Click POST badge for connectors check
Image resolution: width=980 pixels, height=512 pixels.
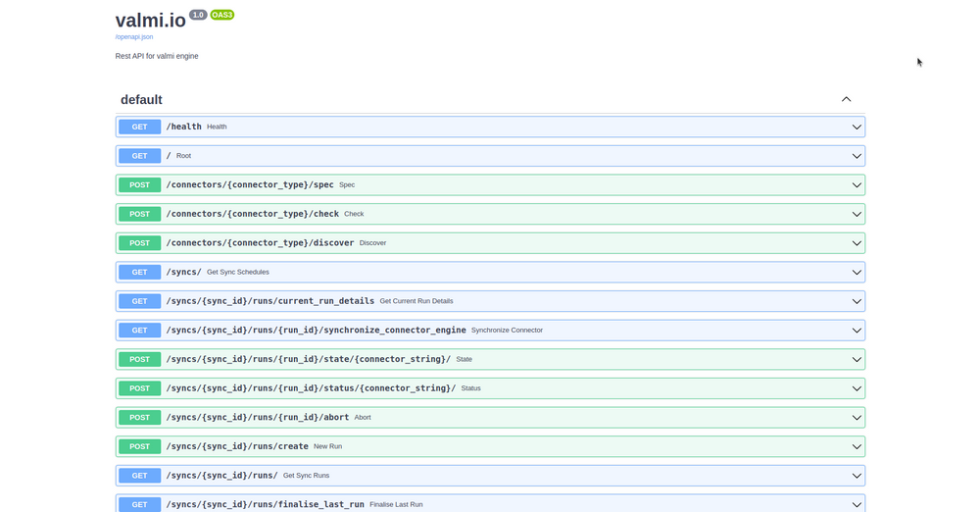139,214
